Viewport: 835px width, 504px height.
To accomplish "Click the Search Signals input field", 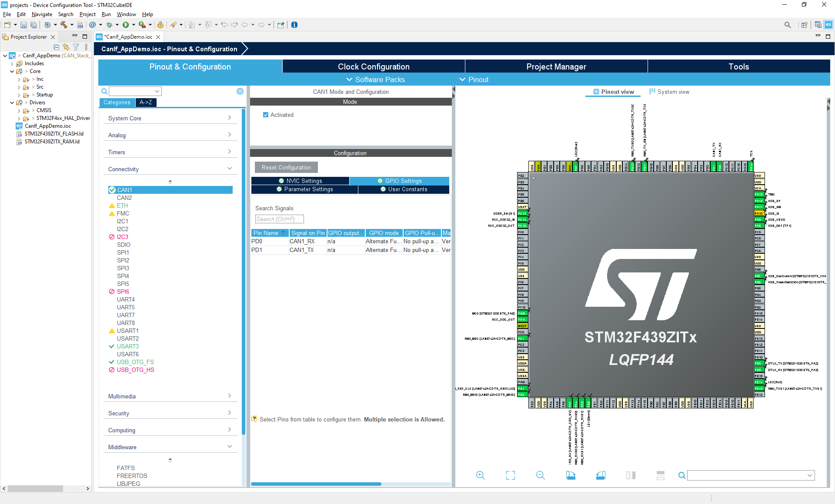I will coord(279,219).
